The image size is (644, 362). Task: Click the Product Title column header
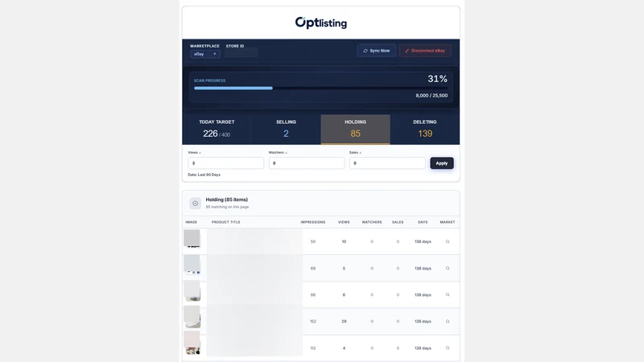(226, 222)
